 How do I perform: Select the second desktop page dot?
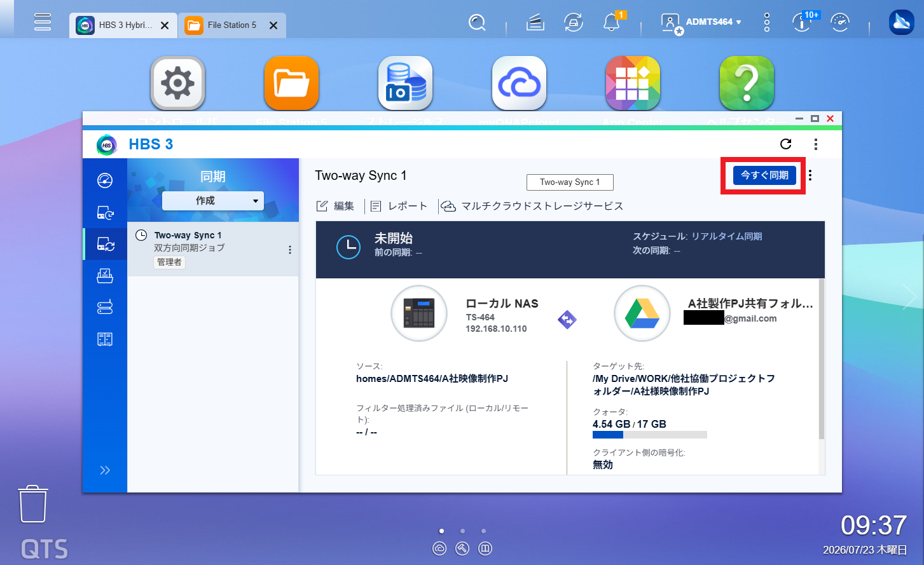click(x=462, y=531)
